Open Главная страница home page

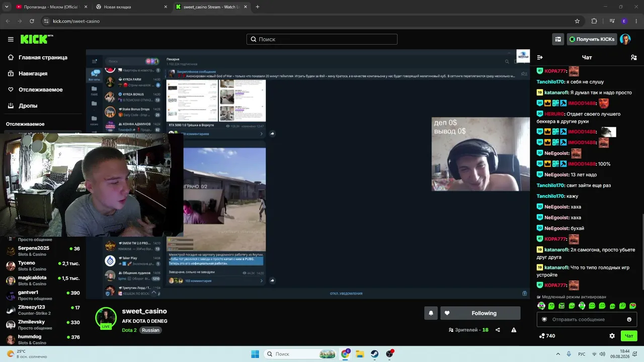[38, 57]
